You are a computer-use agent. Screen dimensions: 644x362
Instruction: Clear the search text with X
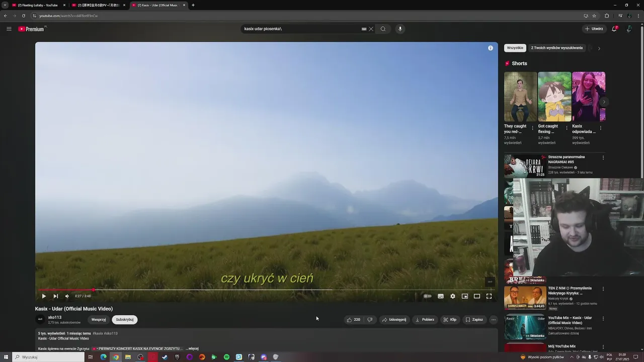(x=371, y=29)
